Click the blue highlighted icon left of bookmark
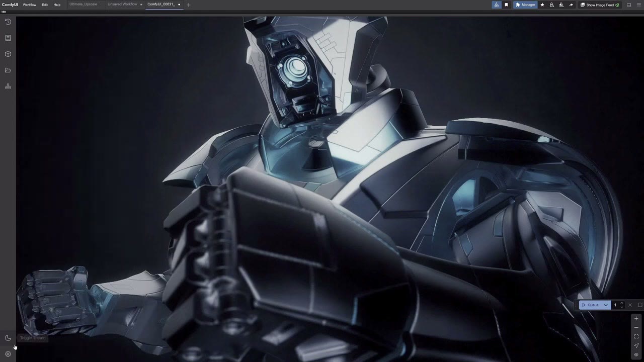644x362 pixels. [497, 5]
